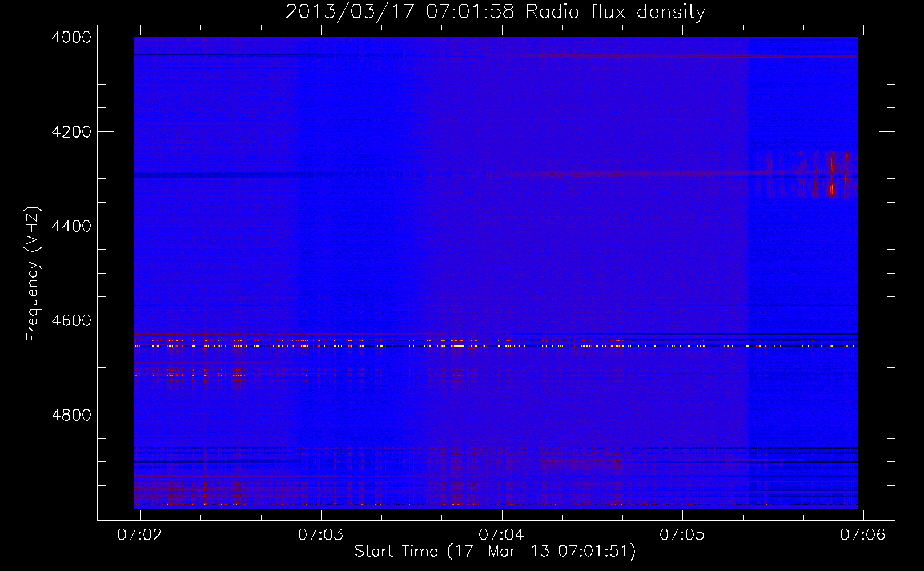Click the 07:06 time axis label
Screen dimensions: 924x571
pos(863,534)
